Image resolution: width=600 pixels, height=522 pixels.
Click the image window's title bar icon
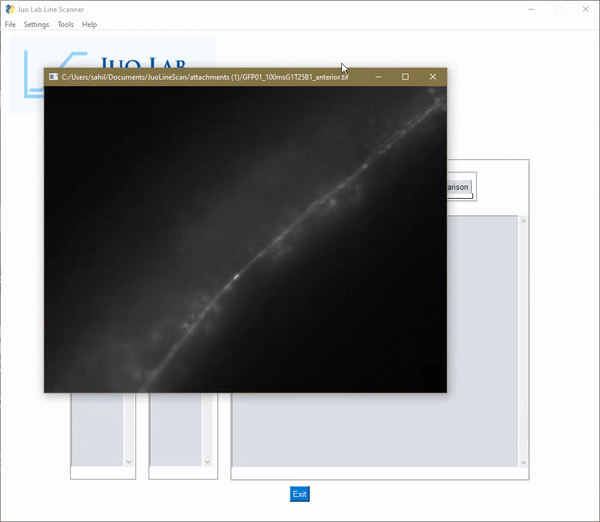53,76
